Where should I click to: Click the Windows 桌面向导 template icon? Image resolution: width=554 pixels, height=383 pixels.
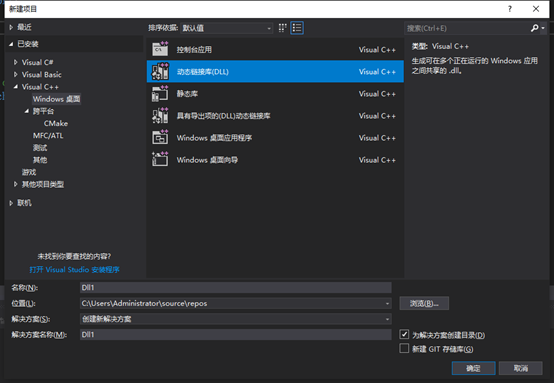[x=160, y=160]
